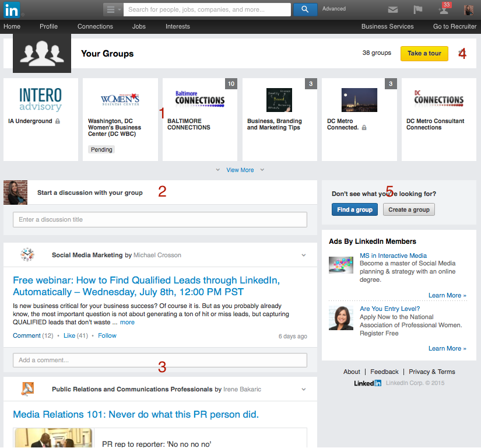
Task: Like the Free webinar post
Action: [x=69, y=335]
